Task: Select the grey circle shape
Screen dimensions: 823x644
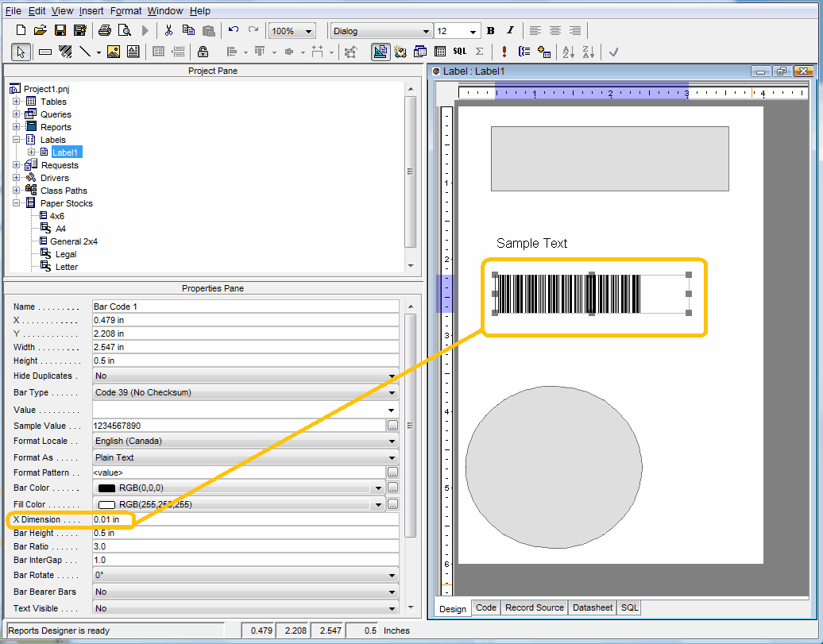Action: tap(554, 467)
